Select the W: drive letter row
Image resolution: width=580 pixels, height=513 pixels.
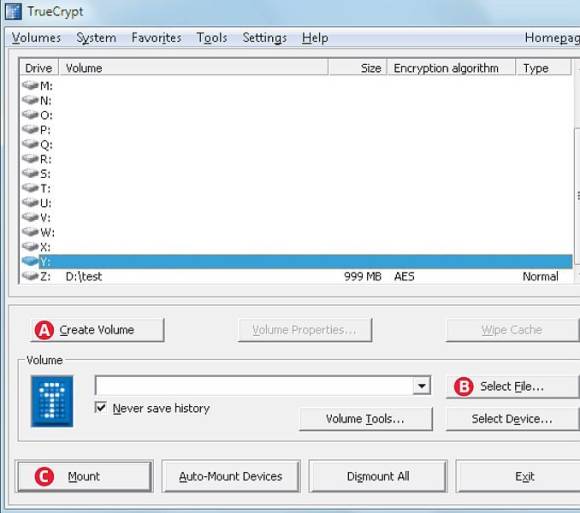pyautogui.click(x=296, y=232)
